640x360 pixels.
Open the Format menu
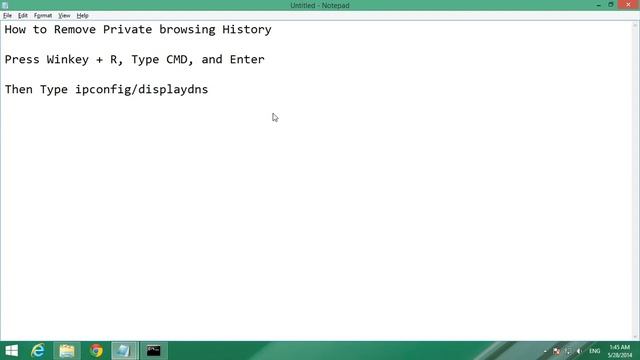tap(43, 16)
